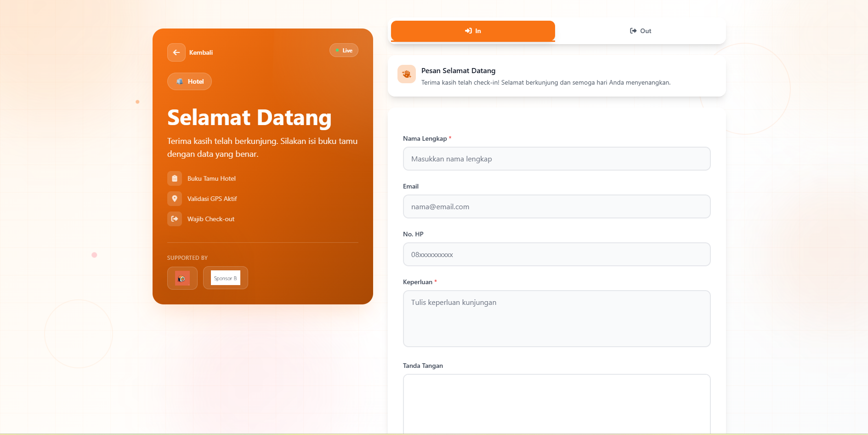
Task: Open the Sponsor B link
Action: point(225,278)
